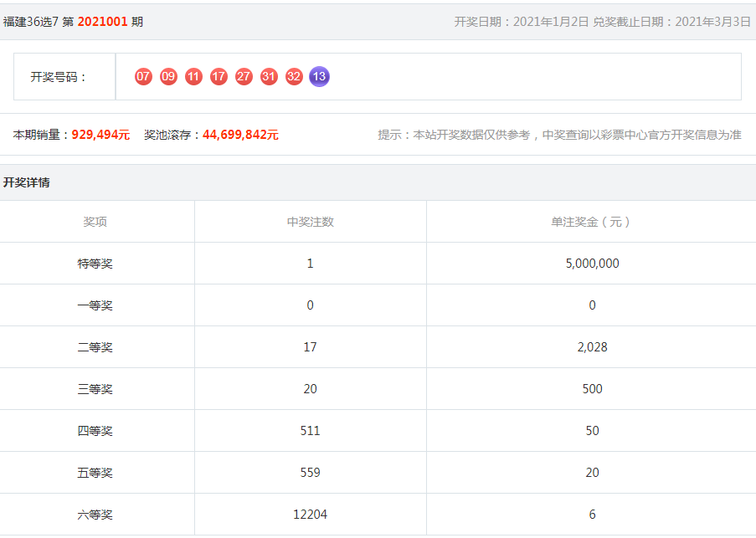Click the 开奖号码 label
The image size is (756, 538).
click(x=59, y=77)
